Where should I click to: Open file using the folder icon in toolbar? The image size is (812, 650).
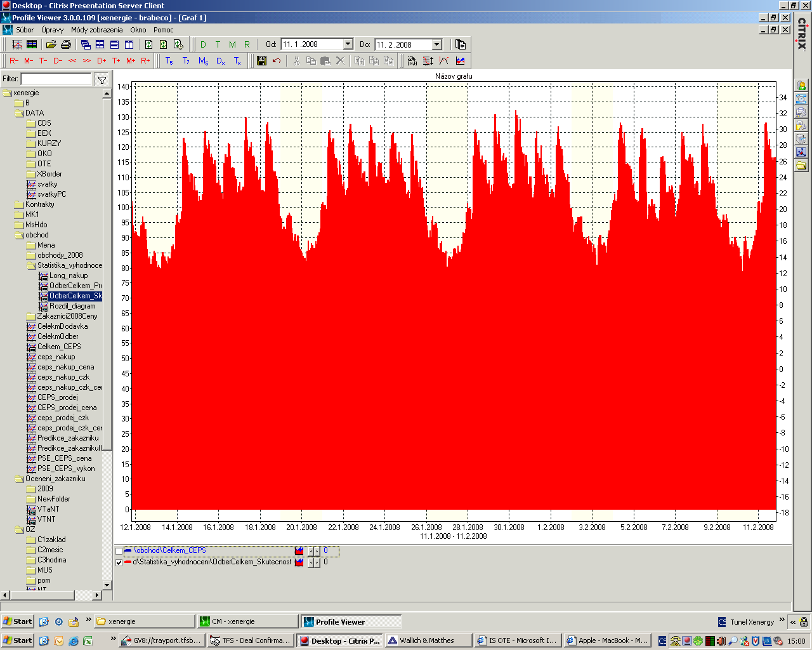coord(51,44)
